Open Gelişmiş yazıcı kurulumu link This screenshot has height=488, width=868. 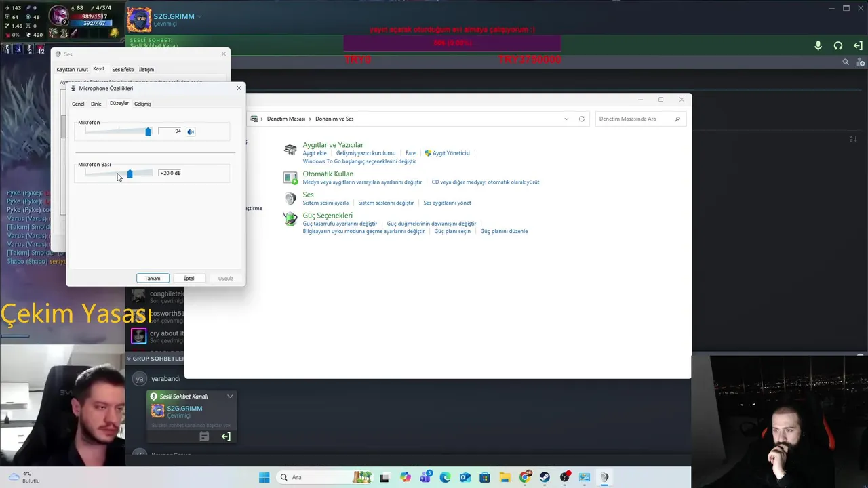pyautogui.click(x=366, y=153)
